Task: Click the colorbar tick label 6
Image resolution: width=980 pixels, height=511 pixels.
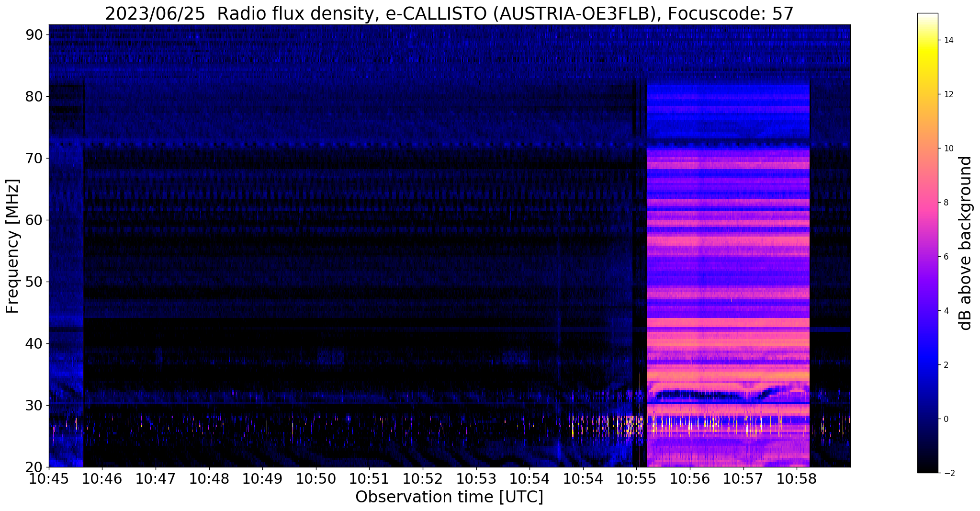Action: pos(946,257)
